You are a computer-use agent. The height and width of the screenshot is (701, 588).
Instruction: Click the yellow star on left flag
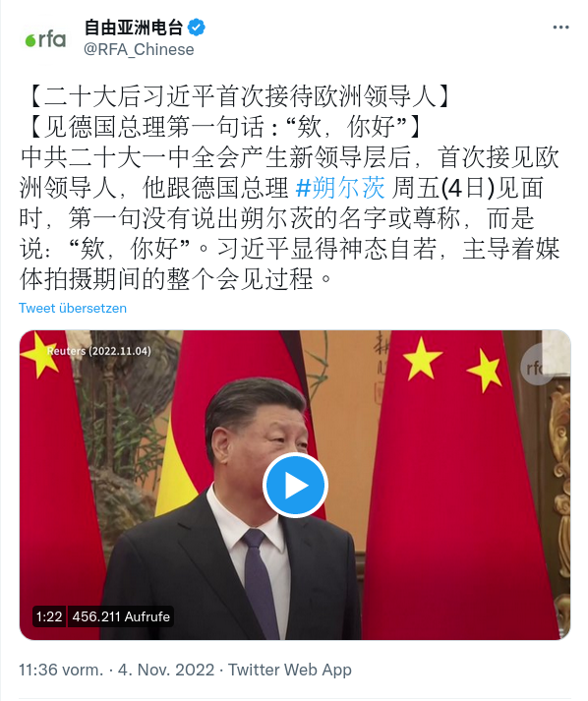(x=39, y=354)
